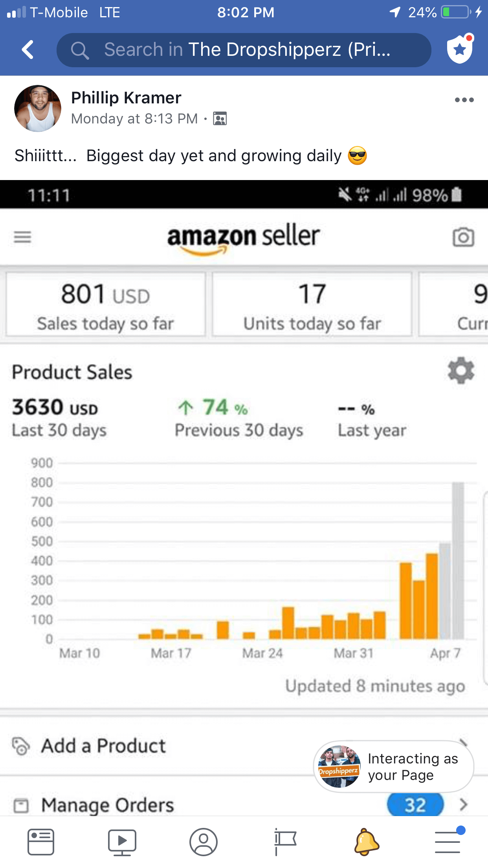The width and height of the screenshot is (488, 868).
Task: Open the group admin shield badge
Action: click(460, 49)
